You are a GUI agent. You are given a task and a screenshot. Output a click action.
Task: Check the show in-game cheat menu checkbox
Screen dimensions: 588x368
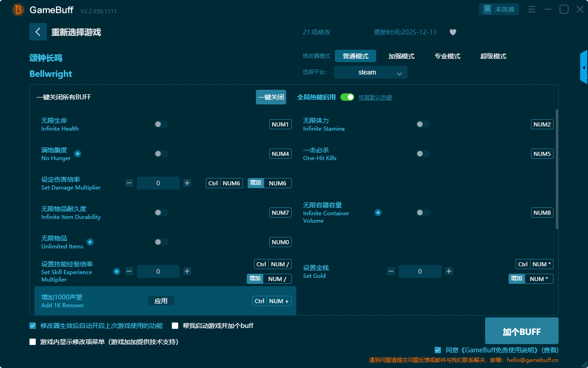tap(33, 342)
